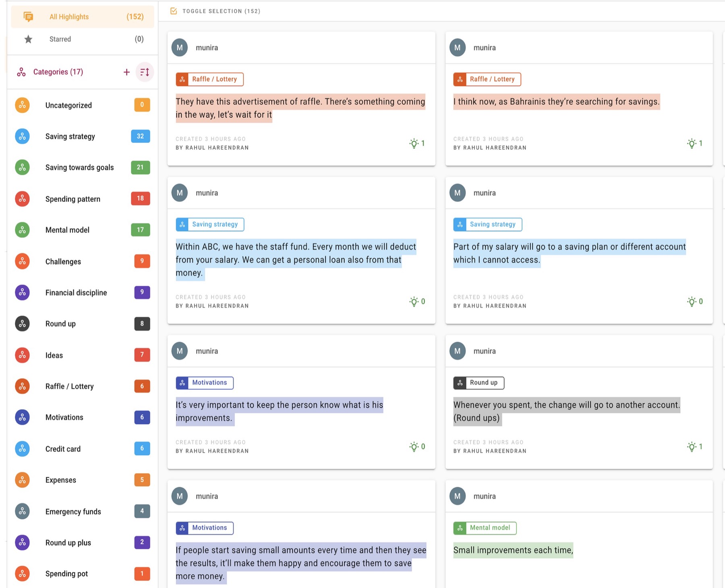The image size is (725, 588).
Task: Click the Uncategorized category circle icon
Action: pyautogui.click(x=22, y=105)
